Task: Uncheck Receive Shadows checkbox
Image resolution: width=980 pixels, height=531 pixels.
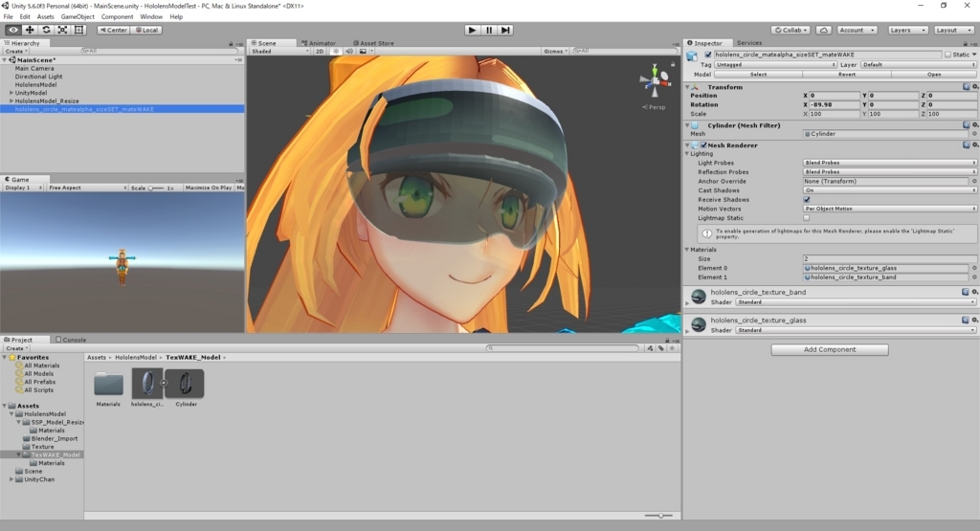Action: (x=806, y=199)
